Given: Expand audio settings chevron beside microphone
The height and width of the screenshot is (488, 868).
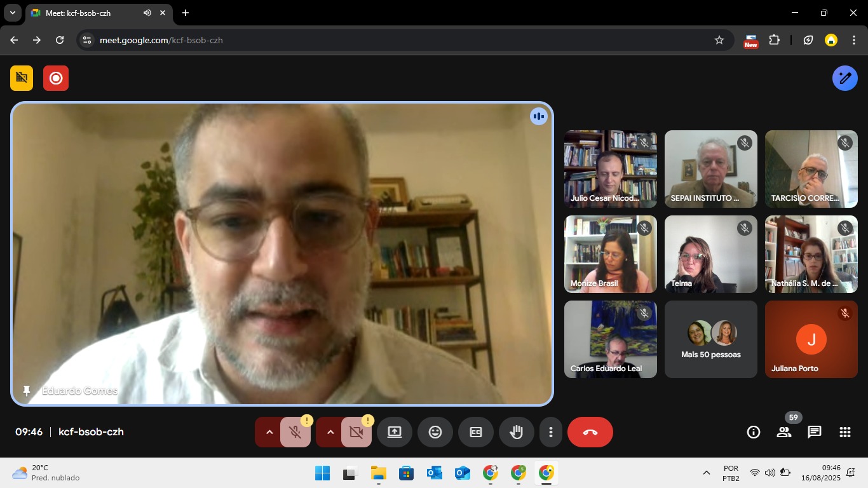Looking at the screenshot, I should [269, 432].
